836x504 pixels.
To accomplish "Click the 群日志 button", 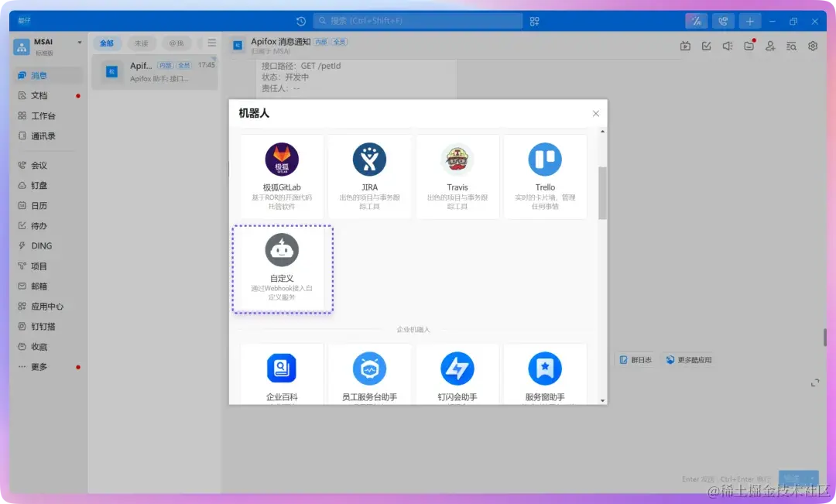I will (636, 360).
